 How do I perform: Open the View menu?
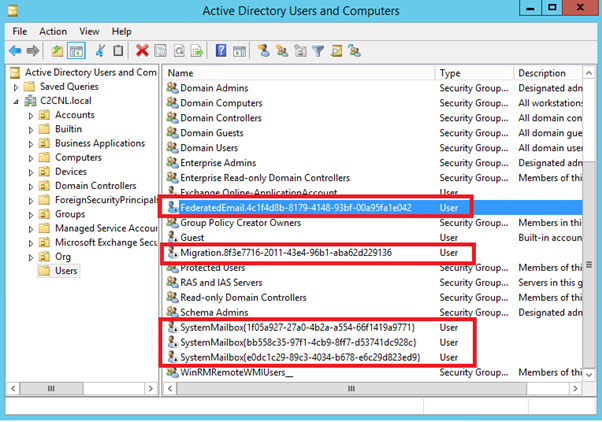tap(89, 32)
